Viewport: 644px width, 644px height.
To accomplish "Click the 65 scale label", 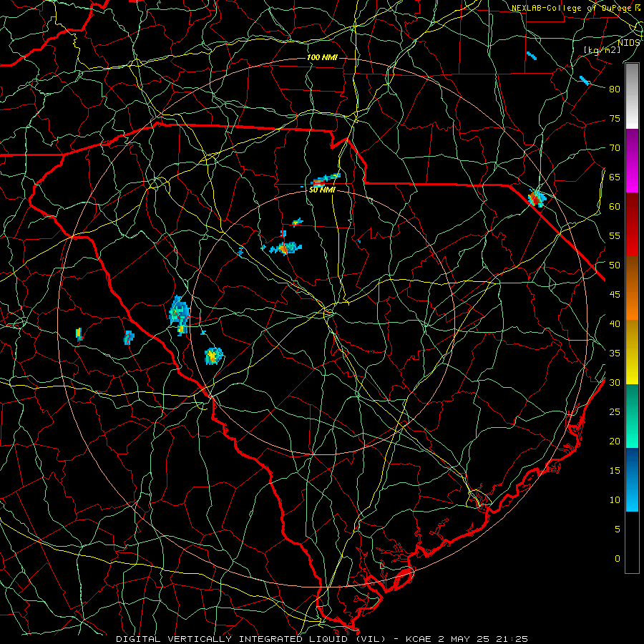I will 615,177.
